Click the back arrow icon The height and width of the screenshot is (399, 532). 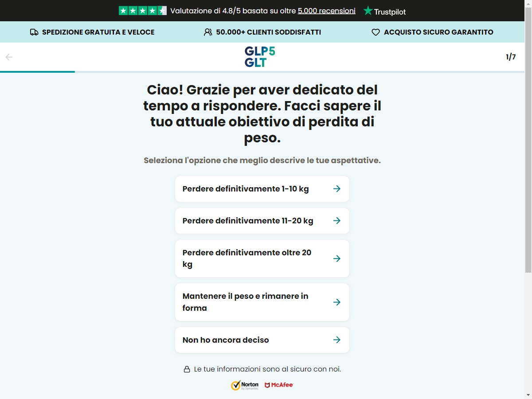[x=9, y=57]
